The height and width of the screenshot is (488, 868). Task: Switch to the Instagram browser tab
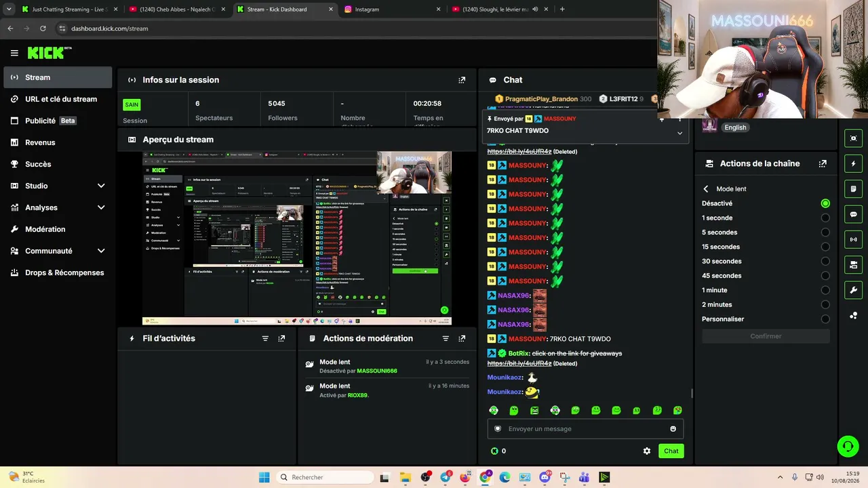tap(392, 9)
